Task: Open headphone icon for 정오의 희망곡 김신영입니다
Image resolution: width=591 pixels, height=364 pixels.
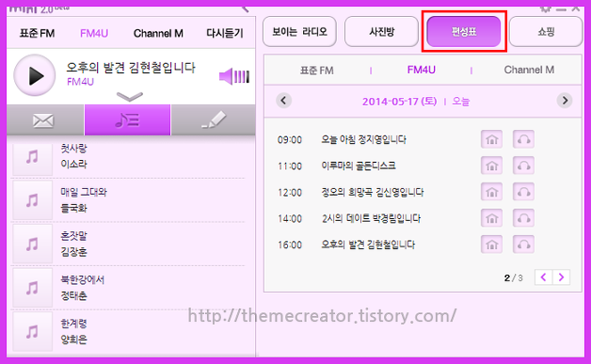Action: click(523, 192)
